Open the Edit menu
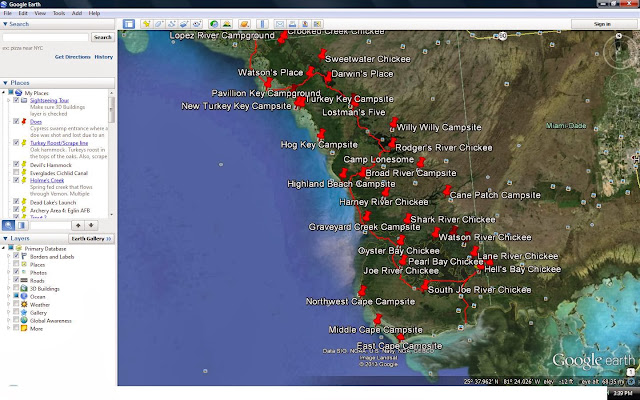The image size is (640, 400). (x=23, y=13)
